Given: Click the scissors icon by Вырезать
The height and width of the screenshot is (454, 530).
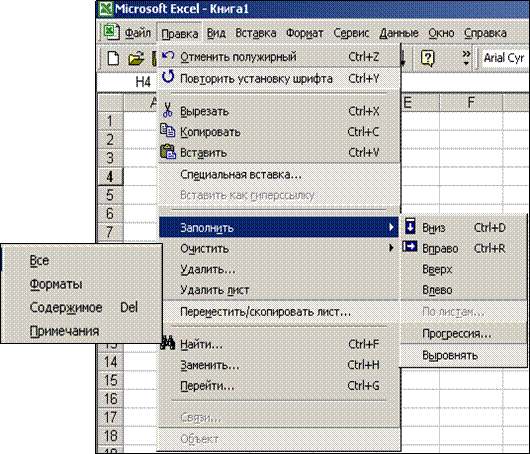Looking at the screenshot, I should coord(168,110).
